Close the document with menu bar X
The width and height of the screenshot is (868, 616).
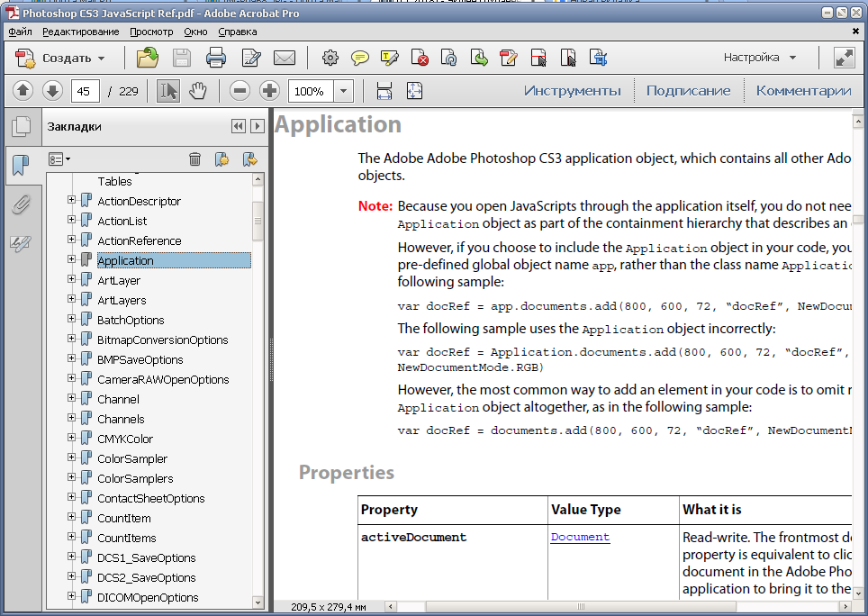tap(855, 32)
